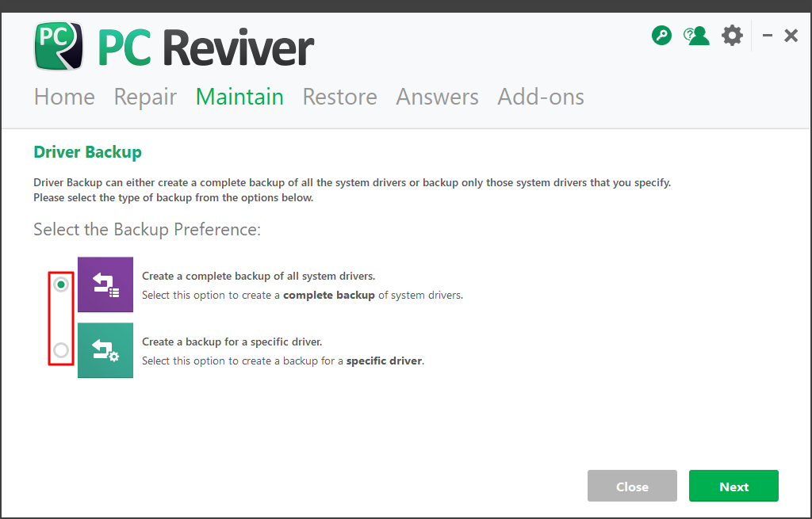This screenshot has height=519, width=812.
Task: Click 'Create a complete backup of all system drivers.'
Action: tap(259, 277)
